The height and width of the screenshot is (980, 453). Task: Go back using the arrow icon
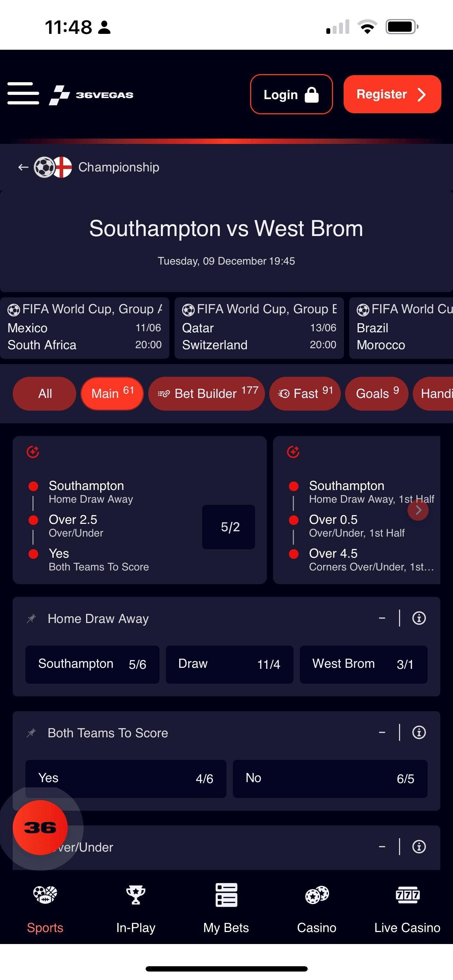[23, 167]
